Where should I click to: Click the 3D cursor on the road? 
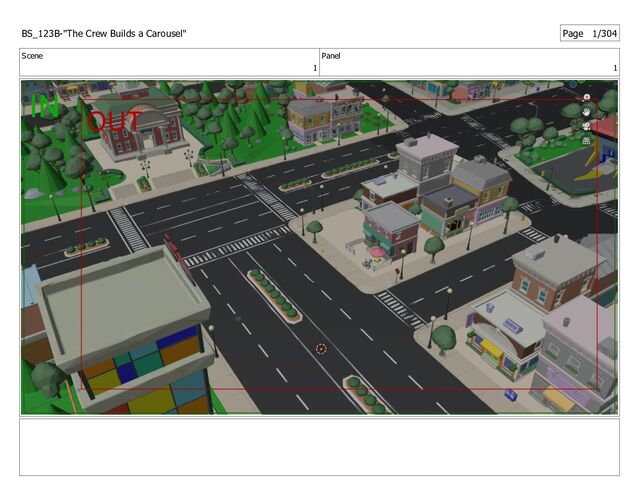pos(321,349)
